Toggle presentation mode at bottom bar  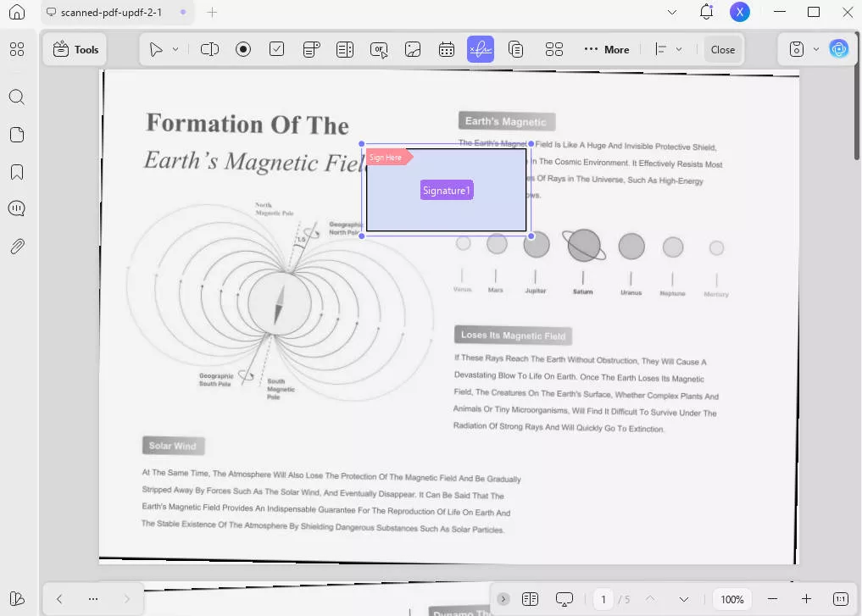pos(564,598)
